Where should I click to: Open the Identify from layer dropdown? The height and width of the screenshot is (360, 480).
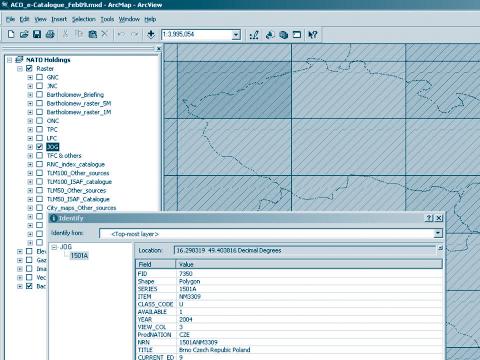pos(438,233)
